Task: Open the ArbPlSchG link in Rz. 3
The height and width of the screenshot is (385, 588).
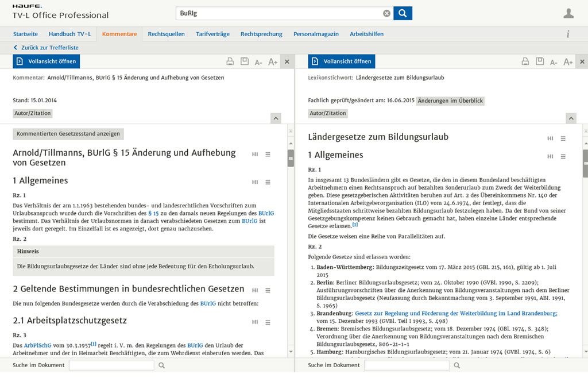Action: tap(37, 345)
